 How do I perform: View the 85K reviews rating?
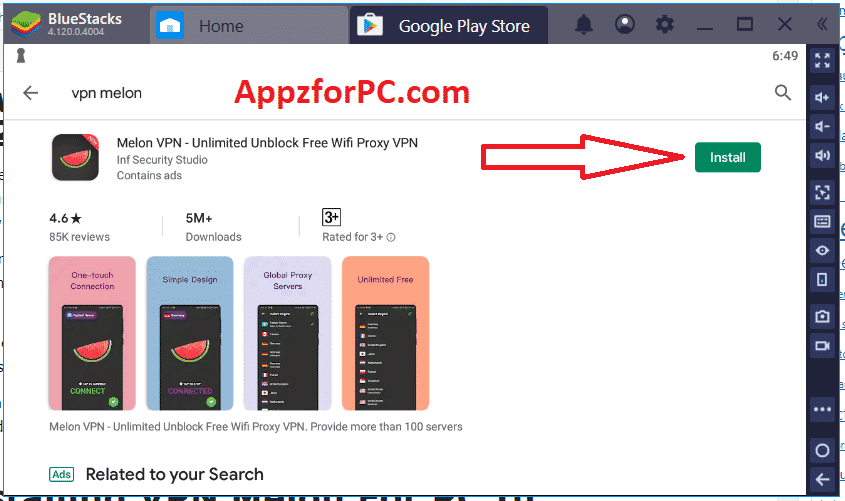pyautogui.click(x=79, y=227)
